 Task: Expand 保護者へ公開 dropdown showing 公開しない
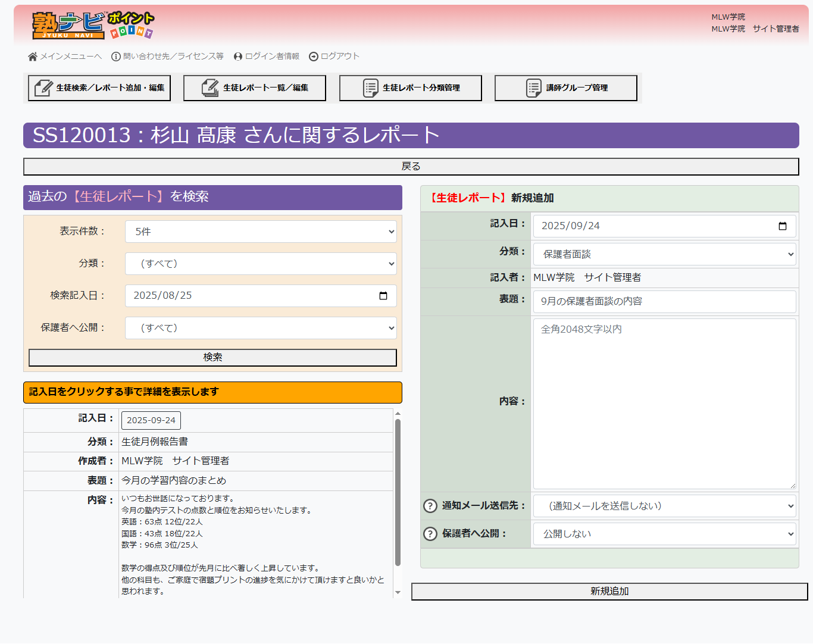point(664,534)
